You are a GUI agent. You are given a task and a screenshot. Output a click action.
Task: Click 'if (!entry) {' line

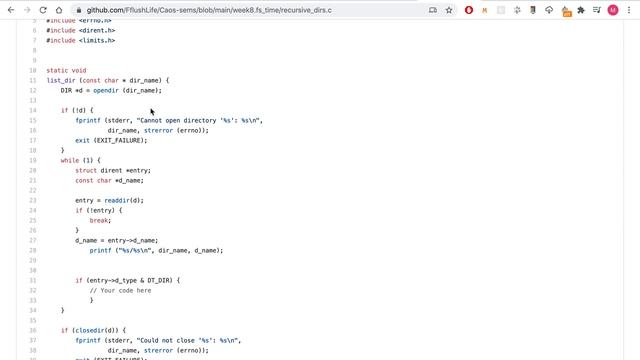click(98, 210)
